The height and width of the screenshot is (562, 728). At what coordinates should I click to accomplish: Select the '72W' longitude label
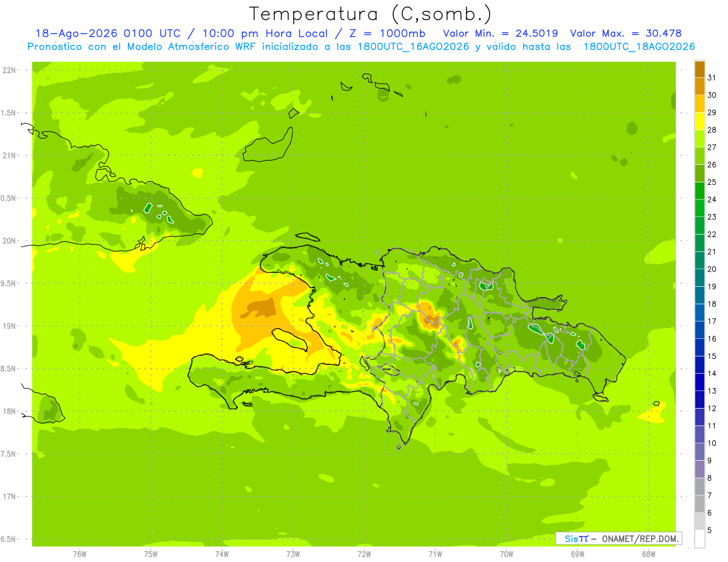pyautogui.click(x=364, y=554)
